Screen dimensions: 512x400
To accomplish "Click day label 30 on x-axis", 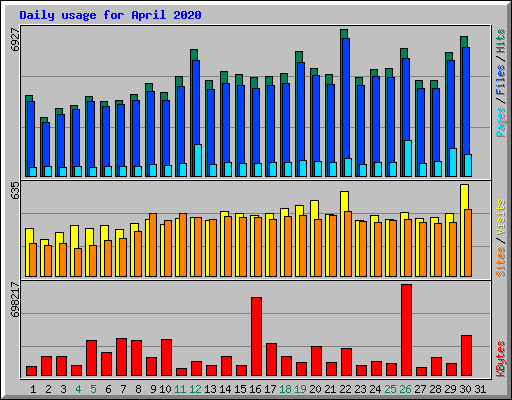I will point(465,389).
